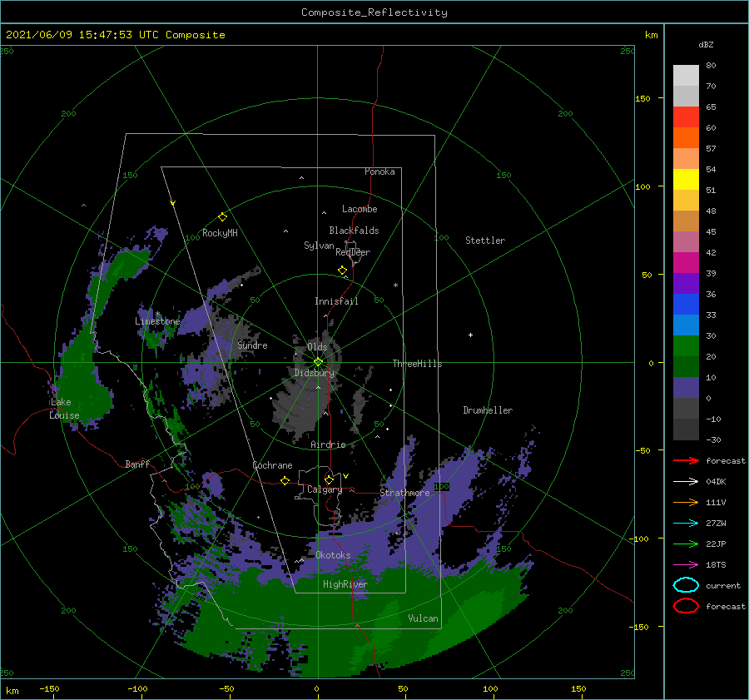Click the Cochrane label
The image size is (749, 700).
click(272, 465)
